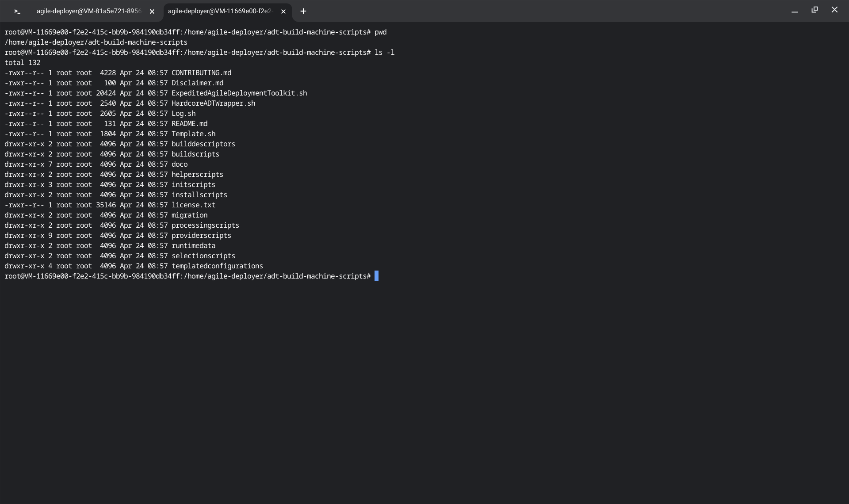Close the VM-81a5e721 terminal tab
849x504 pixels.
[x=152, y=11]
